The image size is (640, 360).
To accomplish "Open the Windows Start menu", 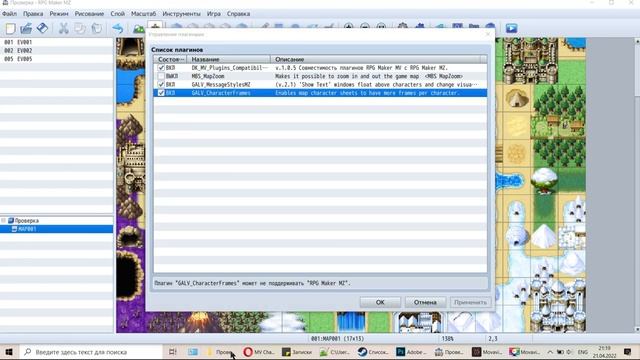I will (9, 352).
